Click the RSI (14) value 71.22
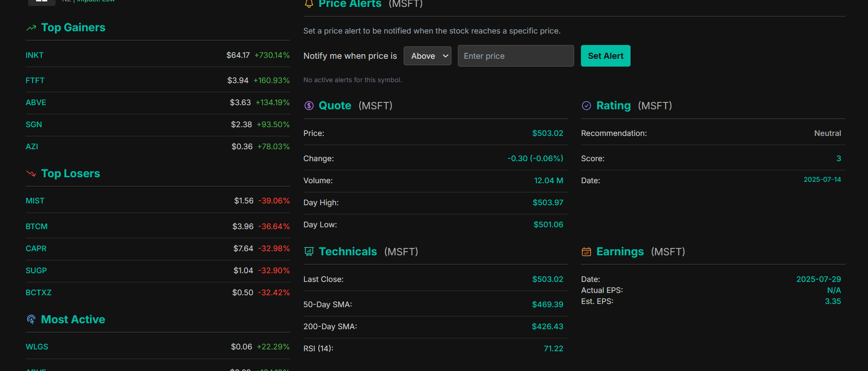 [x=553, y=349]
